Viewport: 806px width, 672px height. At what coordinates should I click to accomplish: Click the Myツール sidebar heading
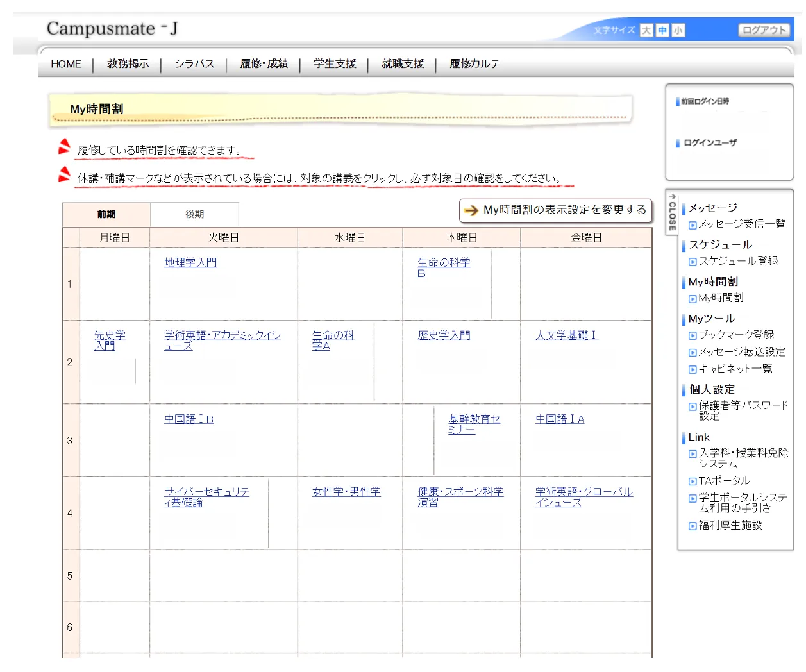[x=712, y=319]
